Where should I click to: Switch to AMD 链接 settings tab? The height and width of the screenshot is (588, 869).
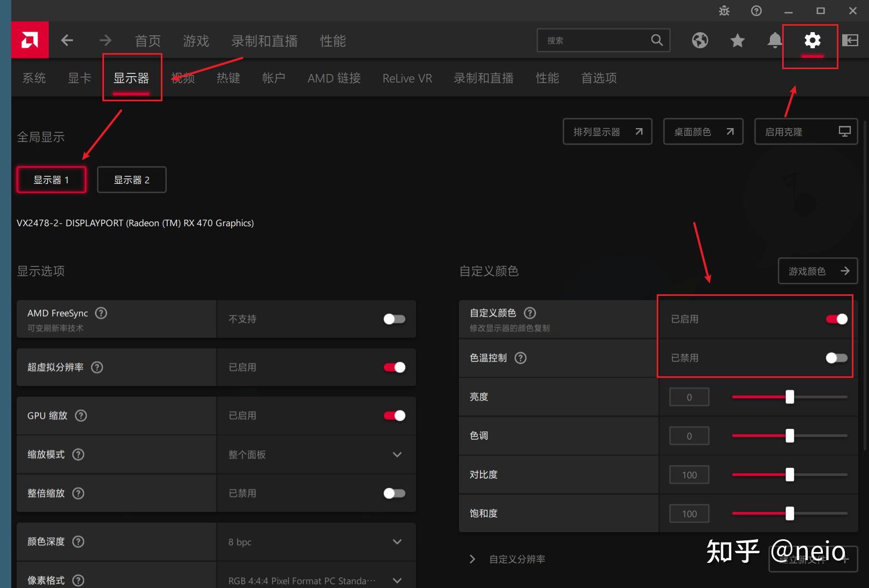[x=334, y=78]
